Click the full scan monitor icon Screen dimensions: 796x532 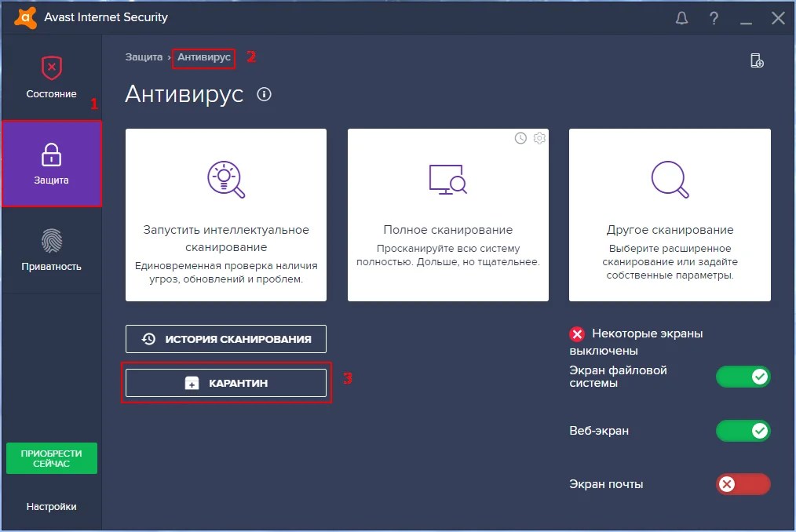[447, 179]
